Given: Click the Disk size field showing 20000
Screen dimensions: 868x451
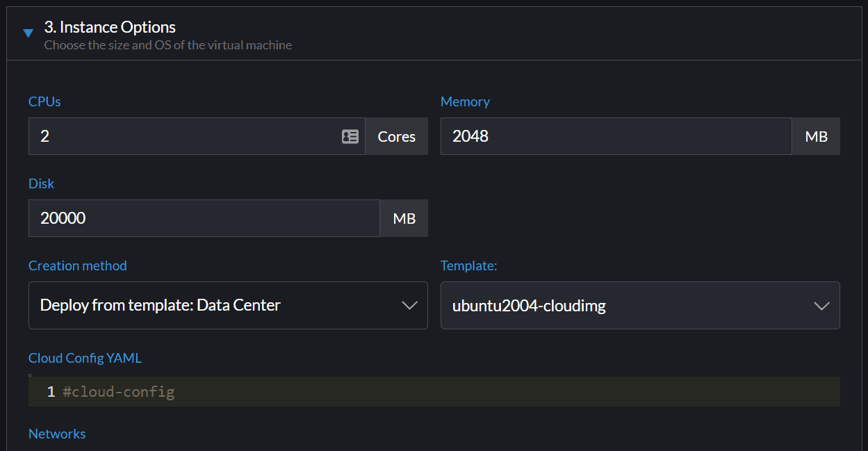Looking at the screenshot, I should tap(203, 218).
